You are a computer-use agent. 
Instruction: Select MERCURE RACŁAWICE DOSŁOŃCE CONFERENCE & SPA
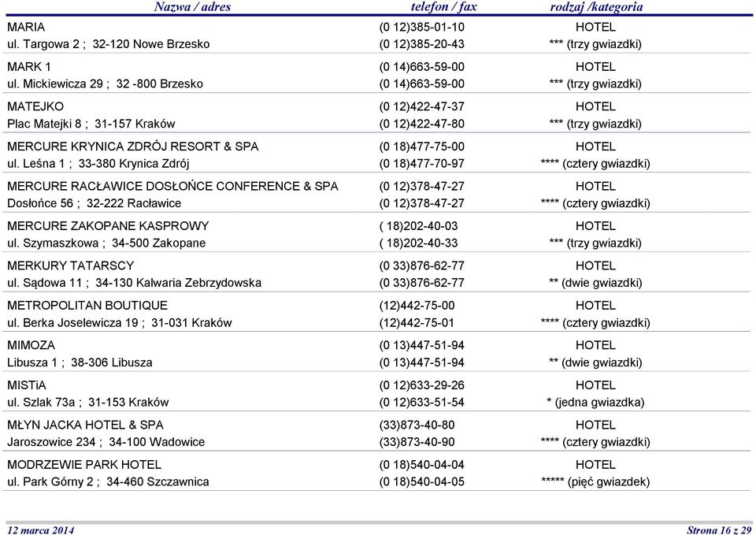tap(172, 186)
